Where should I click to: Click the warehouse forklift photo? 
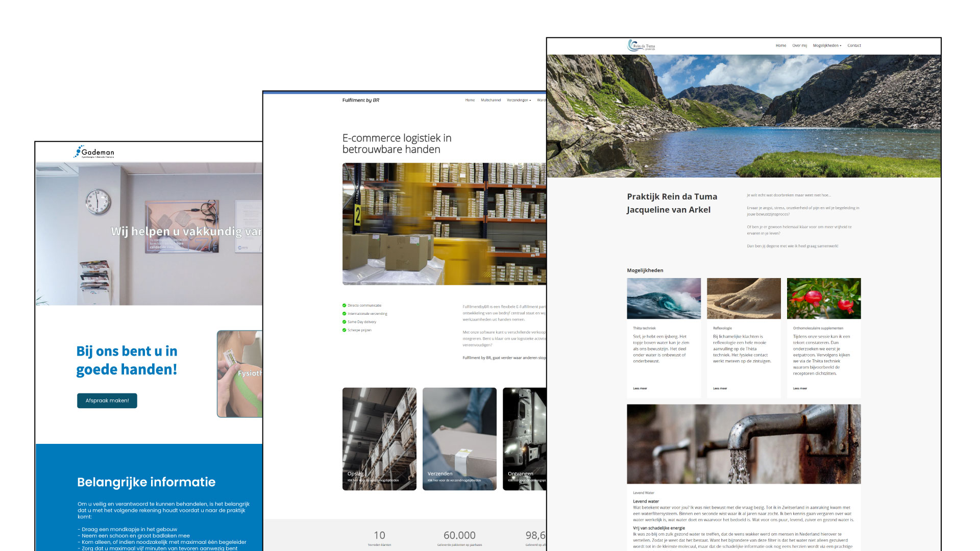(444, 224)
